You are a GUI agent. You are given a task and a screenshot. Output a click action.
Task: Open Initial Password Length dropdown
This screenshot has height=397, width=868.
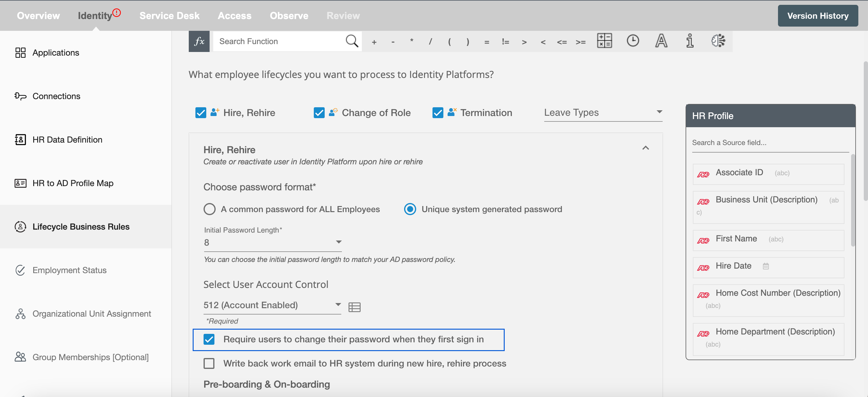point(338,243)
